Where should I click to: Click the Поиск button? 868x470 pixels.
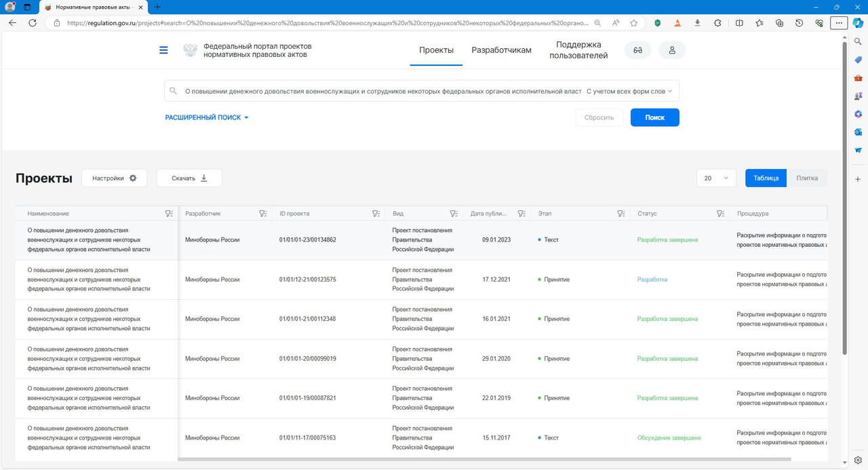click(x=655, y=117)
